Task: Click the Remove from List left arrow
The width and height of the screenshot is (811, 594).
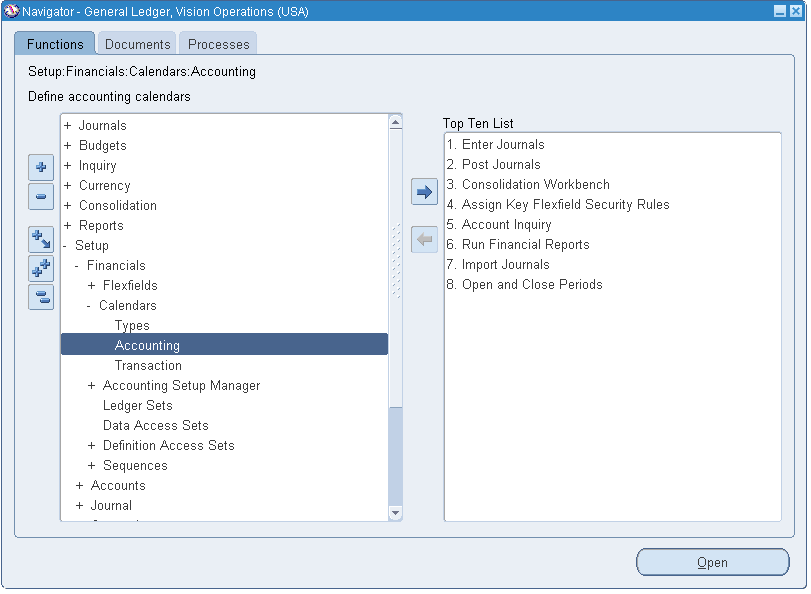Action: [424, 240]
